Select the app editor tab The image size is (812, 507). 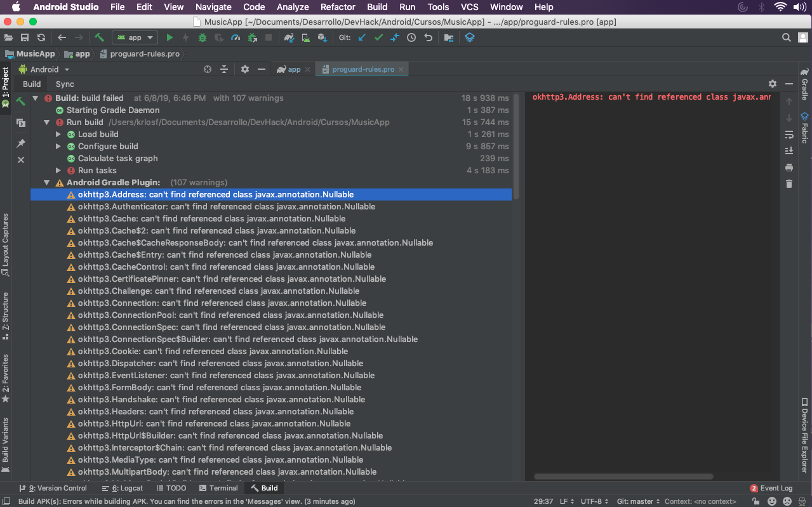pyautogui.click(x=293, y=69)
